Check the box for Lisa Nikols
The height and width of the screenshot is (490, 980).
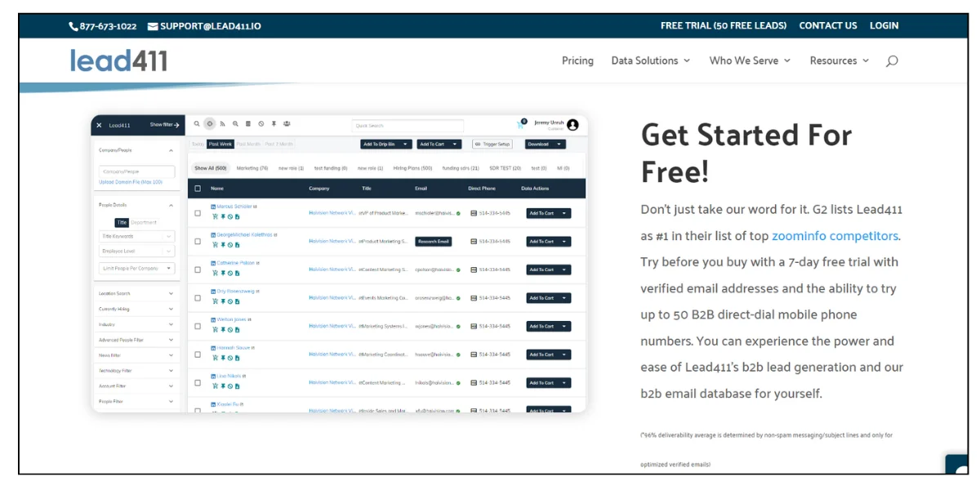[198, 383]
